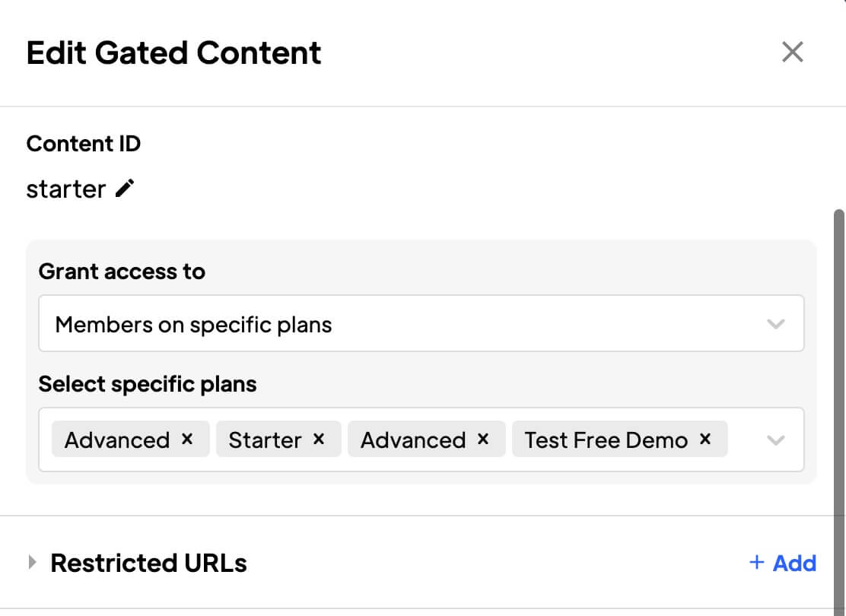Remove the first Advanced plan tag
Viewport: 846px width, 616px height.
[187, 440]
